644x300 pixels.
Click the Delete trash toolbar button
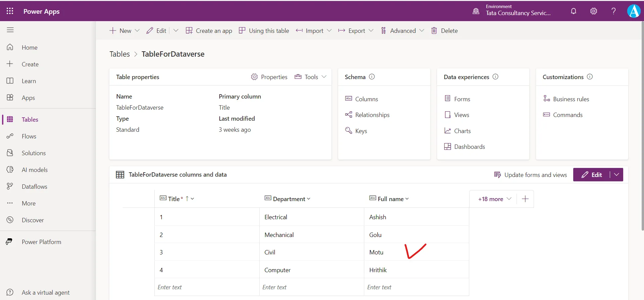click(x=444, y=31)
